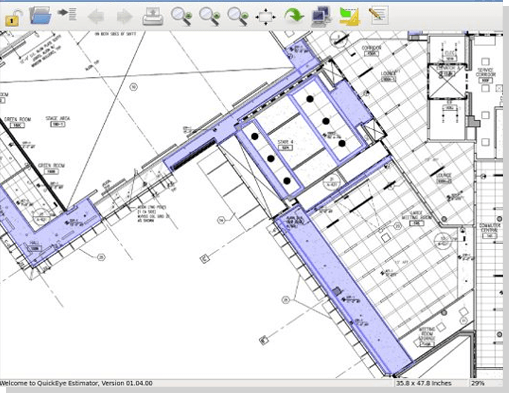Viewport: 509px width, 393px height.
Task: Open the notes pencil-and-paper icon
Action: coord(379,15)
